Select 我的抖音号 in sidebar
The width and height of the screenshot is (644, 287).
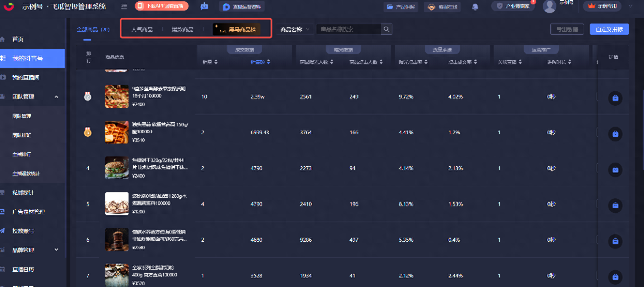[32, 58]
